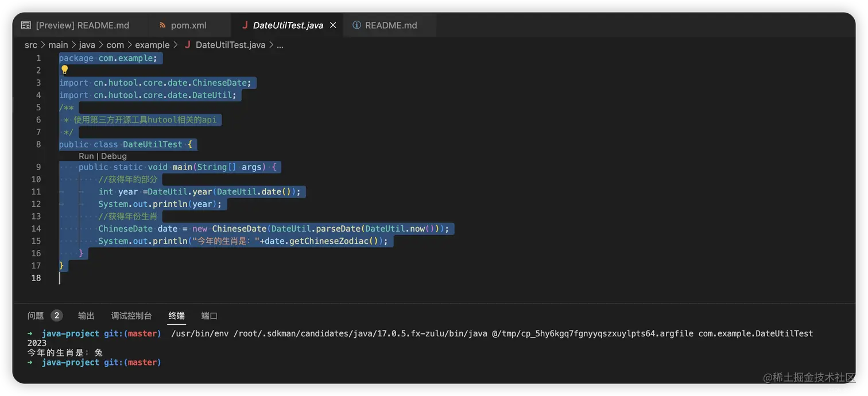The image size is (868, 396).
Task: Click 'ChineseDate date = new' code line
Action: coord(273,229)
